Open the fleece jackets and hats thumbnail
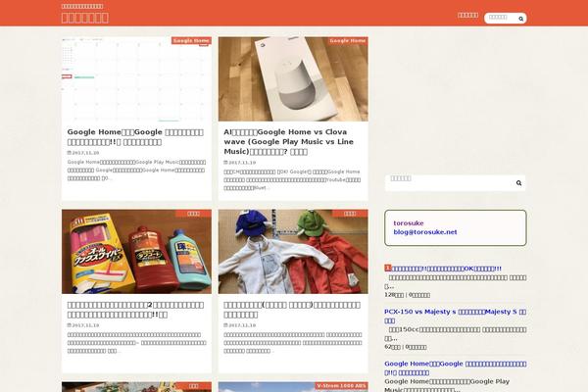This screenshot has height=392, width=588. 293,251
